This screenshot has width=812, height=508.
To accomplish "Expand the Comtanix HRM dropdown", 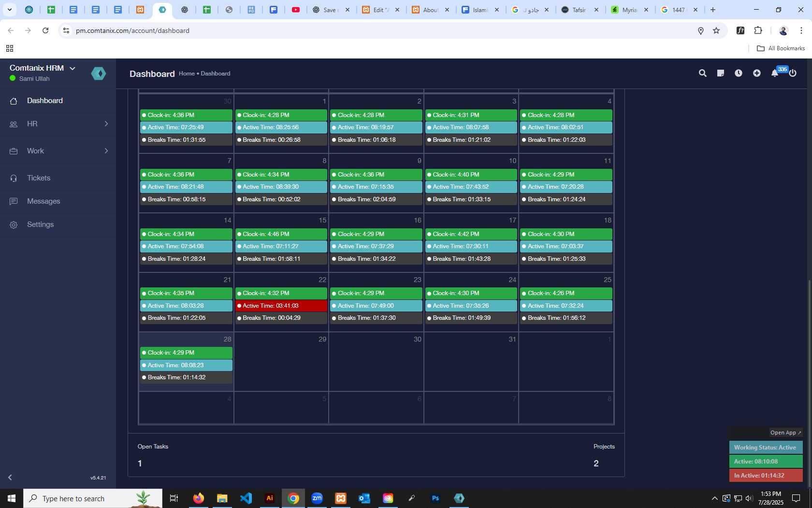I will pos(72,68).
